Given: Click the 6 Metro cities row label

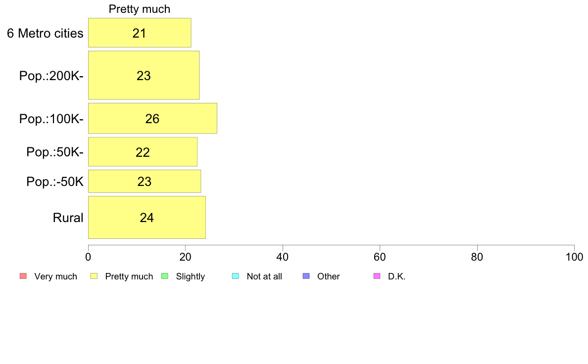Looking at the screenshot, I should click(x=45, y=33).
